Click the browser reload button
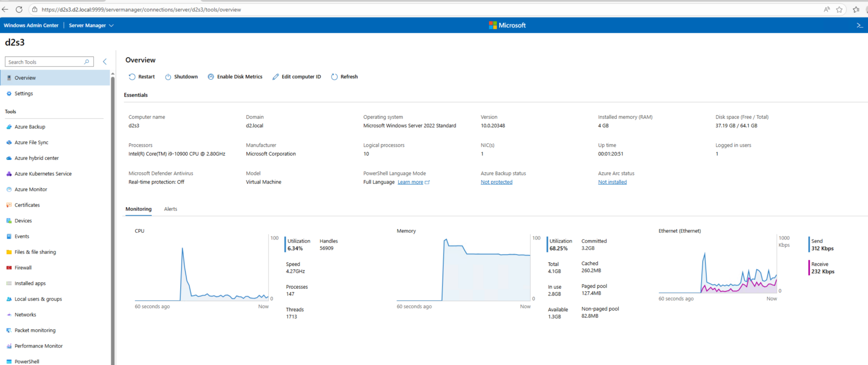The image size is (868, 365). coord(19,9)
